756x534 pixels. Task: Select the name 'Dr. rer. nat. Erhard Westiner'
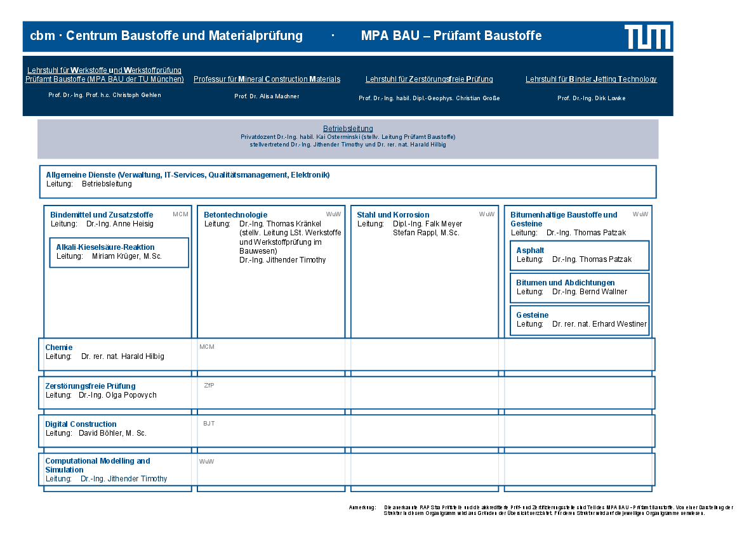pos(599,324)
